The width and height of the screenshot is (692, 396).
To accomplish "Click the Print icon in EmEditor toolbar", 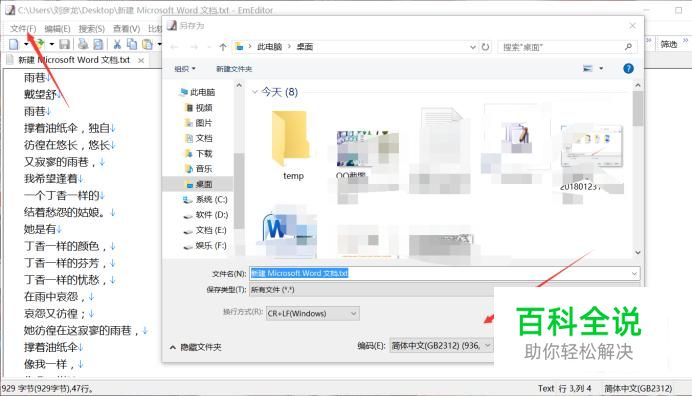I will 83,44.
